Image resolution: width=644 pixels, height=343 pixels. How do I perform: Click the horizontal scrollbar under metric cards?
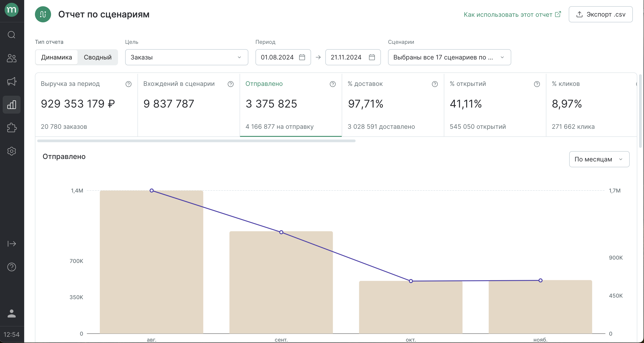tap(196, 141)
